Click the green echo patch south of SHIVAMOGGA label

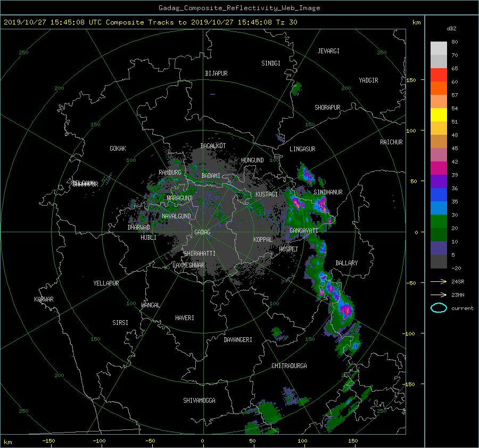click(x=269, y=411)
